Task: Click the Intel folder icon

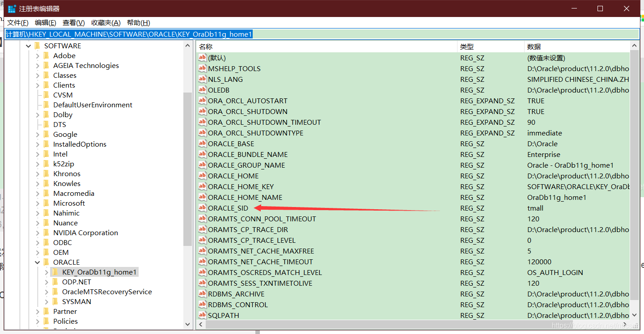Action: point(46,154)
